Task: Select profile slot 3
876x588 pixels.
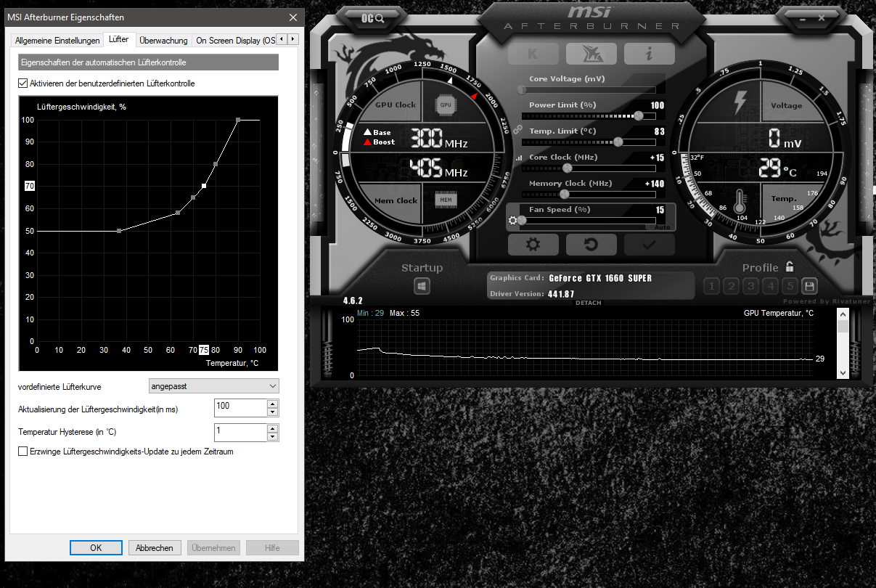Action: 751,286
